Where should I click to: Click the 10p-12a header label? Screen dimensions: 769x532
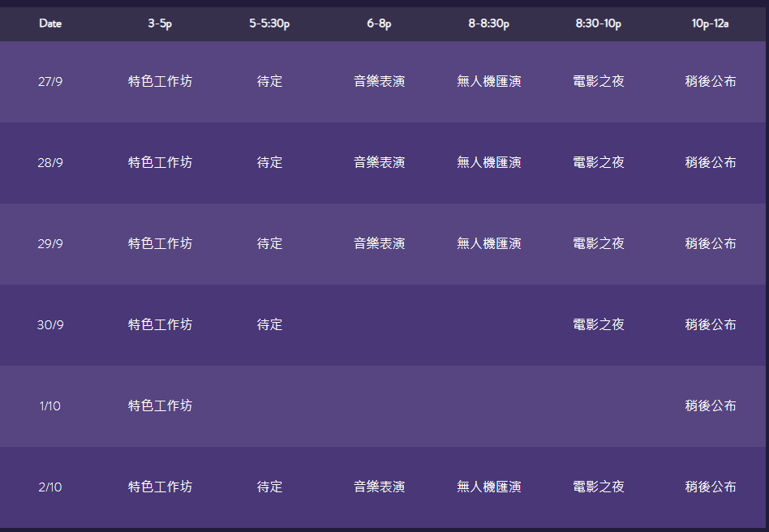point(709,24)
